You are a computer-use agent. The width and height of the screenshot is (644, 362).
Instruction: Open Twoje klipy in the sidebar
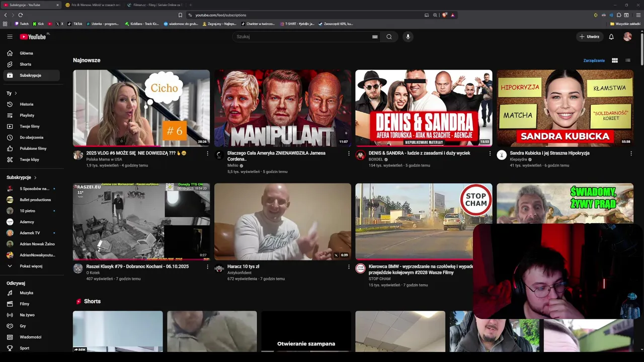click(x=31, y=159)
